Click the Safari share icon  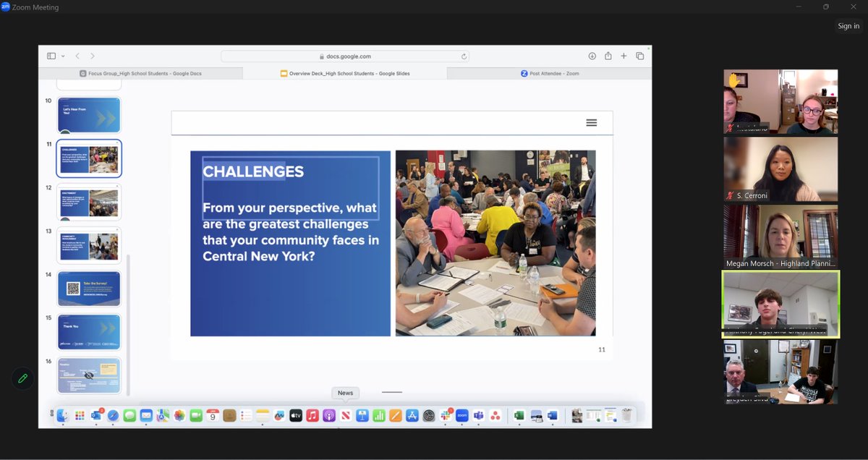tap(608, 56)
